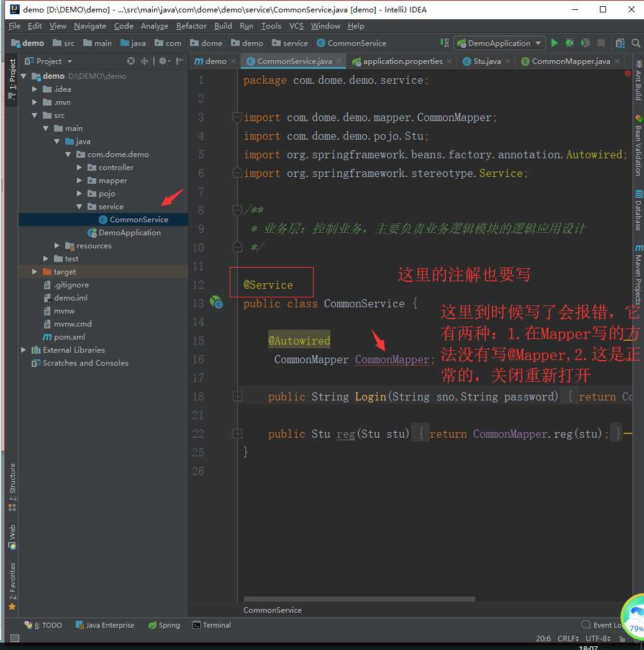The image size is (644, 650).
Task: Select DemoApplication in project tree
Action: (129, 233)
